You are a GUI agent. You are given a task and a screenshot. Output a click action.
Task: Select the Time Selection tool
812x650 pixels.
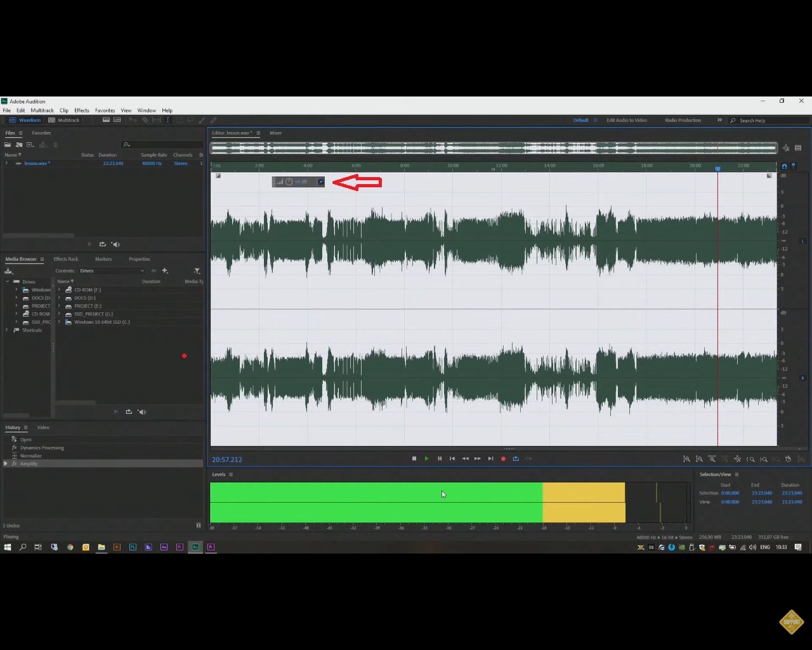(167, 120)
